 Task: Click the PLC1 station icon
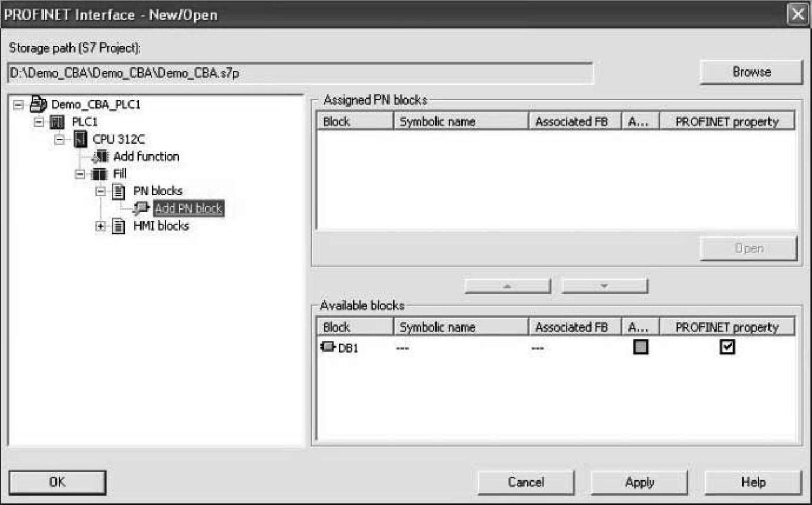coord(57,122)
